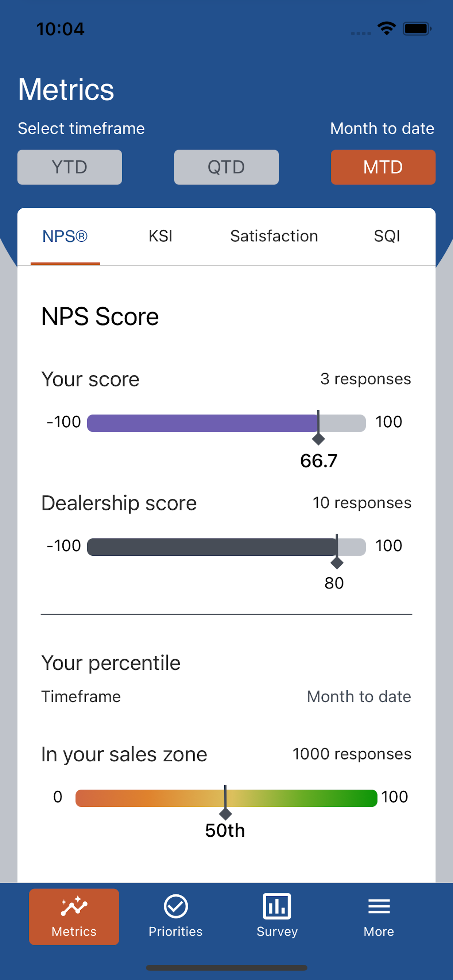
Task: Tap the cellular signal dots icon
Action: tap(360, 34)
